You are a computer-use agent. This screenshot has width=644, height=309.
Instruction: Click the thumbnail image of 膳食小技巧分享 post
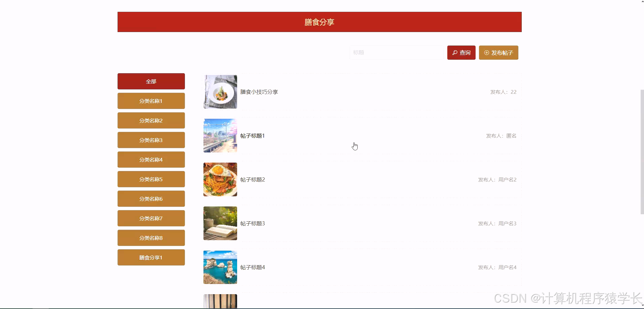pyautogui.click(x=220, y=91)
